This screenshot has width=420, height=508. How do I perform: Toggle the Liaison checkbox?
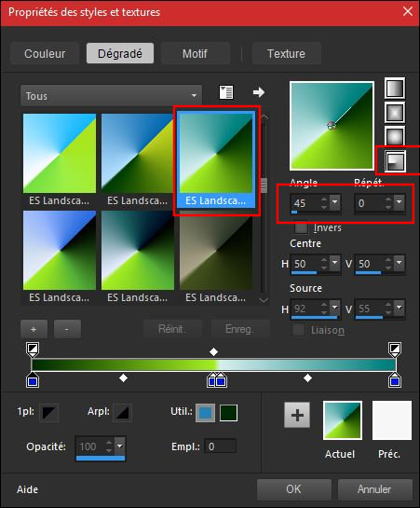pyautogui.click(x=298, y=330)
